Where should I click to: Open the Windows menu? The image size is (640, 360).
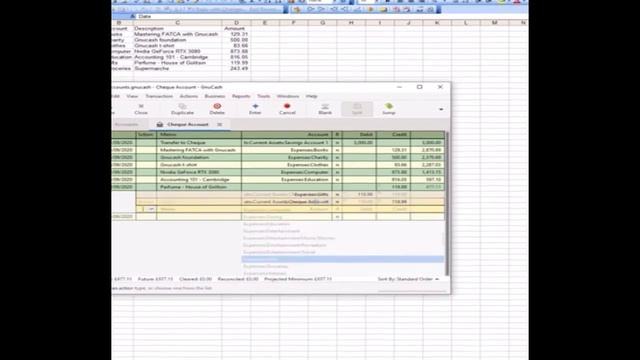tap(288, 96)
